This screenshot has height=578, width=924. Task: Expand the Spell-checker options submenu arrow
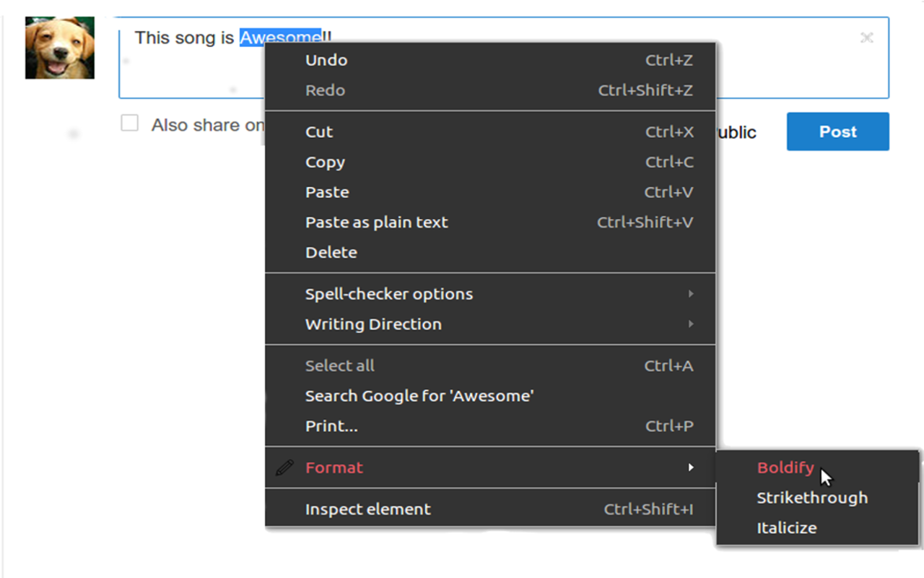pyautogui.click(x=691, y=294)
